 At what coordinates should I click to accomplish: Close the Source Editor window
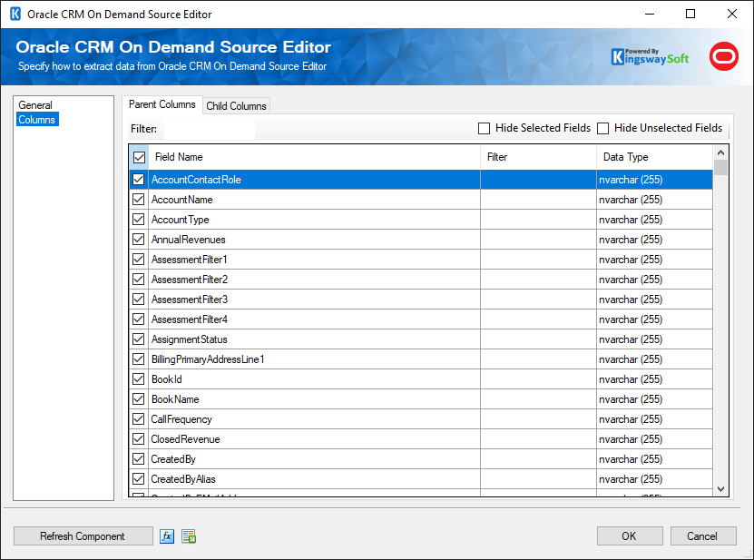[732, 14]
